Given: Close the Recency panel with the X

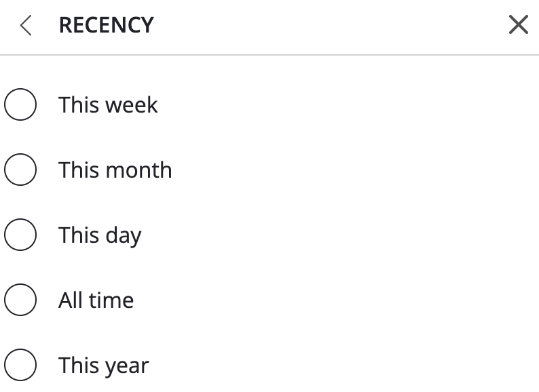Looking at the screenshot, I should click(x=518, y=26).
